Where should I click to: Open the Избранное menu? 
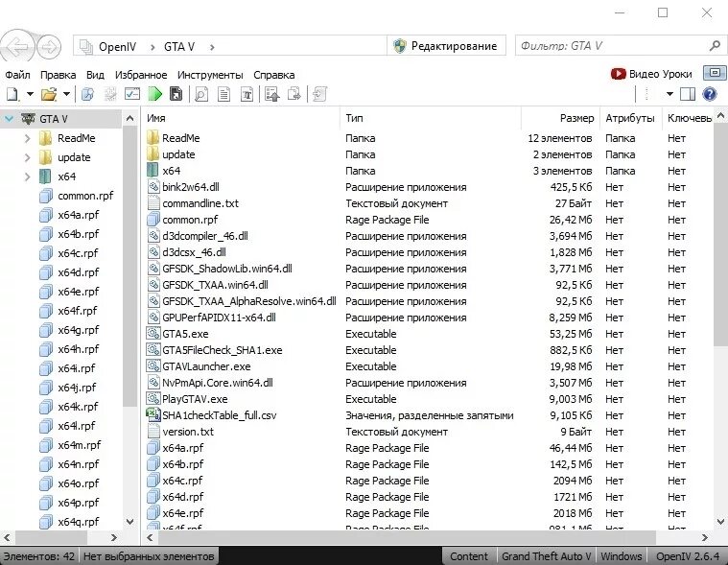click(x=141, y=75)
